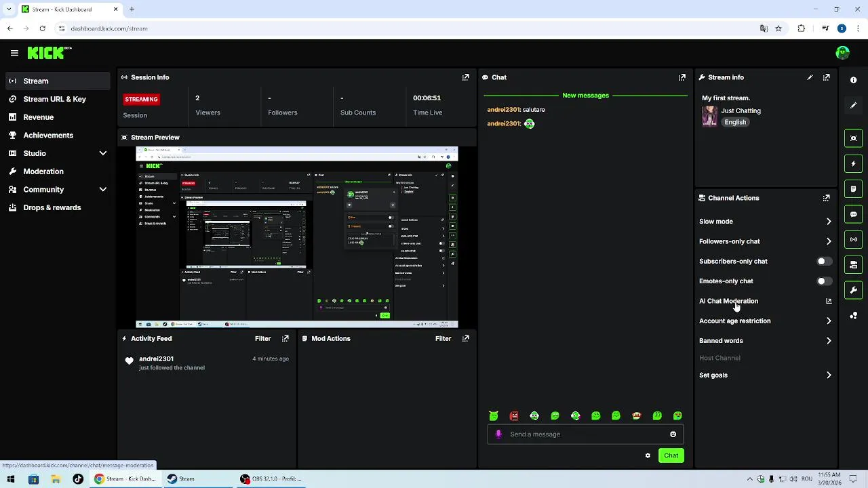This screenshot has height=488, width=868.
Task: Enable Subscribers-only chat switch
Action: pos(825,261)
